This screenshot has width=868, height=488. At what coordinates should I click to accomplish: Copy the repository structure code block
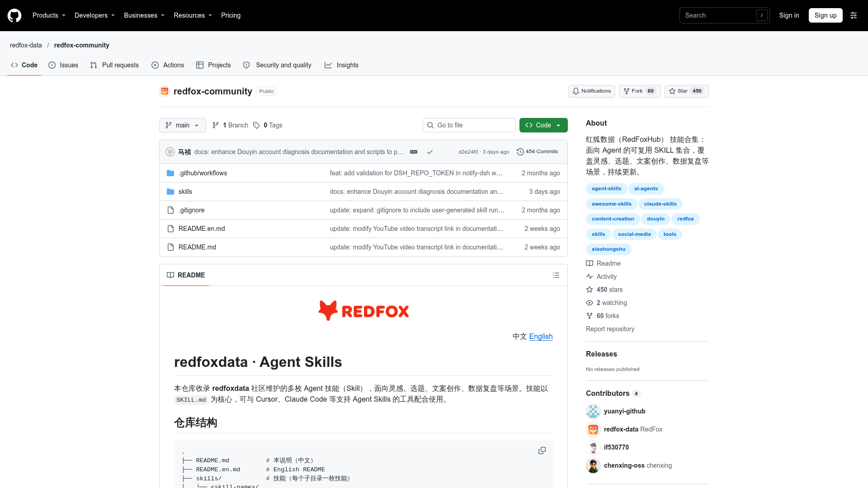pos(542,450)
